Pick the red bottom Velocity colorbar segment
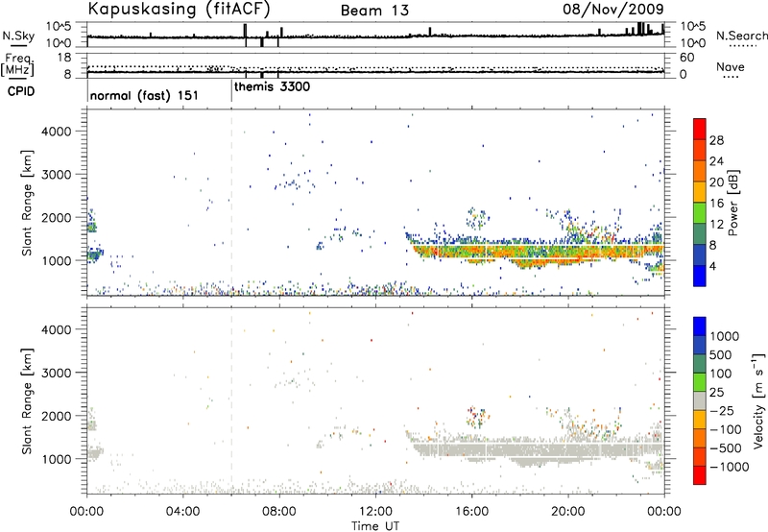 pos(700,475)
